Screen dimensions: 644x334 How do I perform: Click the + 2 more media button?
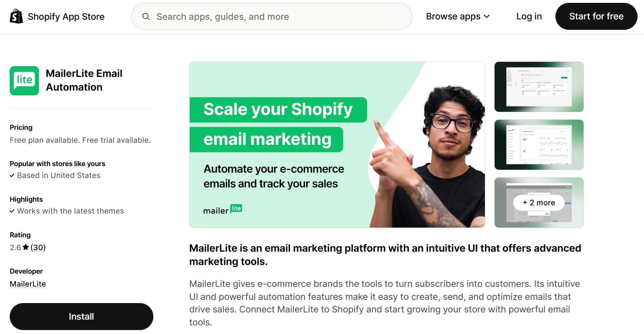pos(538,202)
